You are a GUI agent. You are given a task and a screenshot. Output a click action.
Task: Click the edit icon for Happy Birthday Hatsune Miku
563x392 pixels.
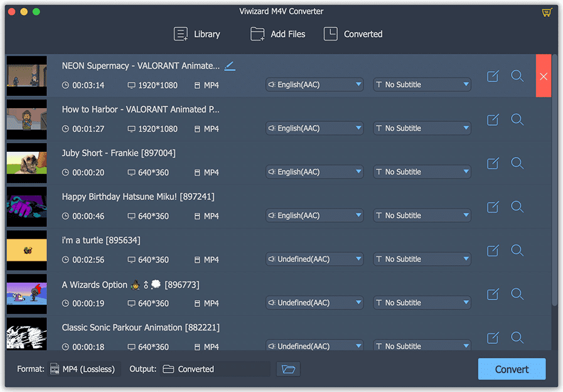[492, 206]
